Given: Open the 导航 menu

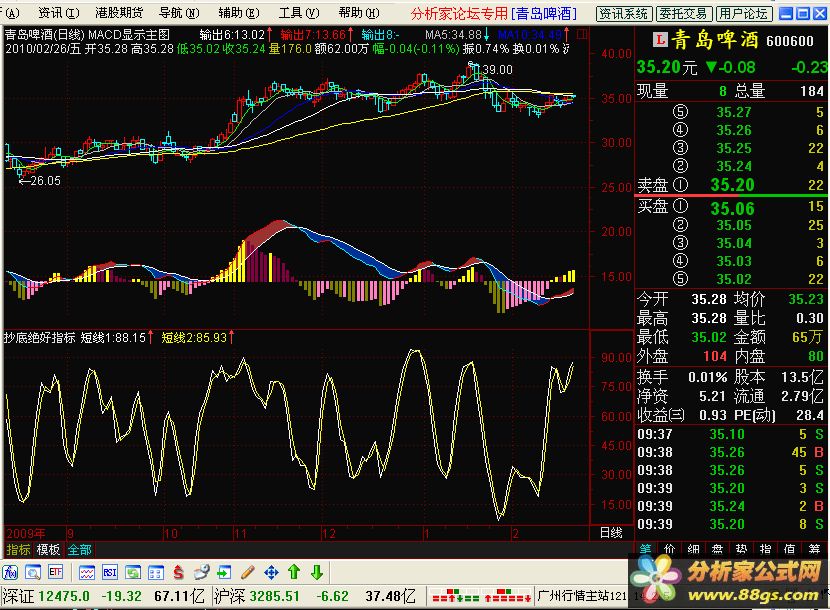Looking at the screenshot, I should 179,13.
